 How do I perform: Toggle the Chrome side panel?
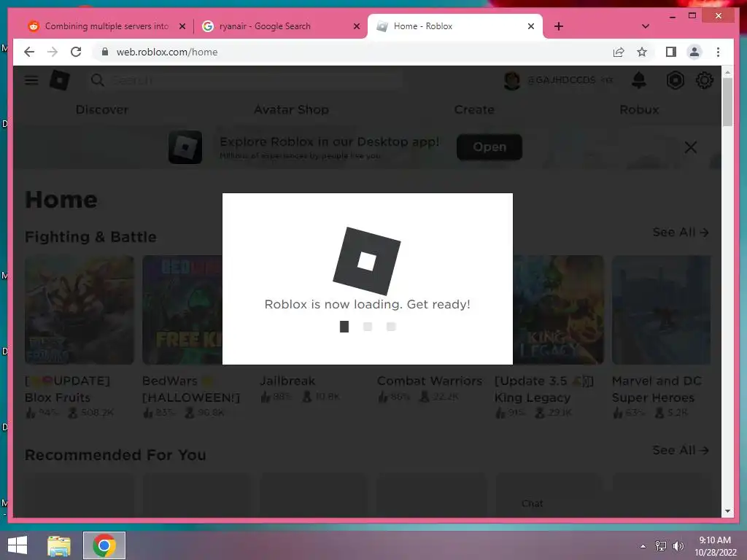(x=671, y=52)
